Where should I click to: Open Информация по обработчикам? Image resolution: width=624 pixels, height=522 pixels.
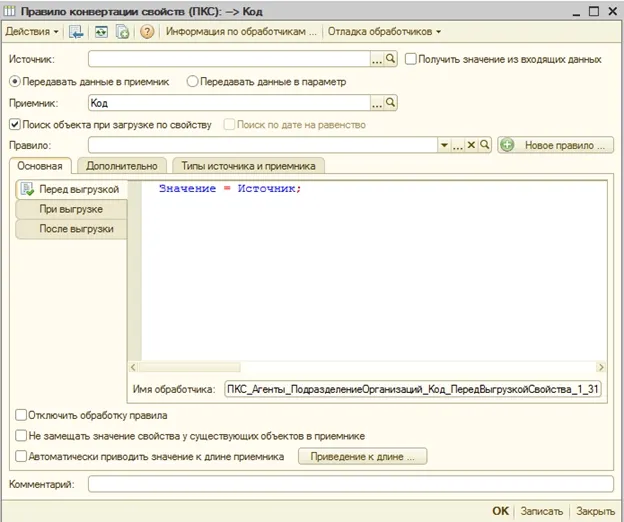[241, 31]
